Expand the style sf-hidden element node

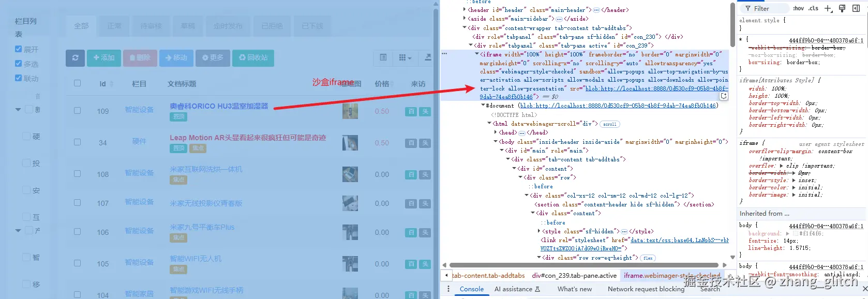[539, 231]
